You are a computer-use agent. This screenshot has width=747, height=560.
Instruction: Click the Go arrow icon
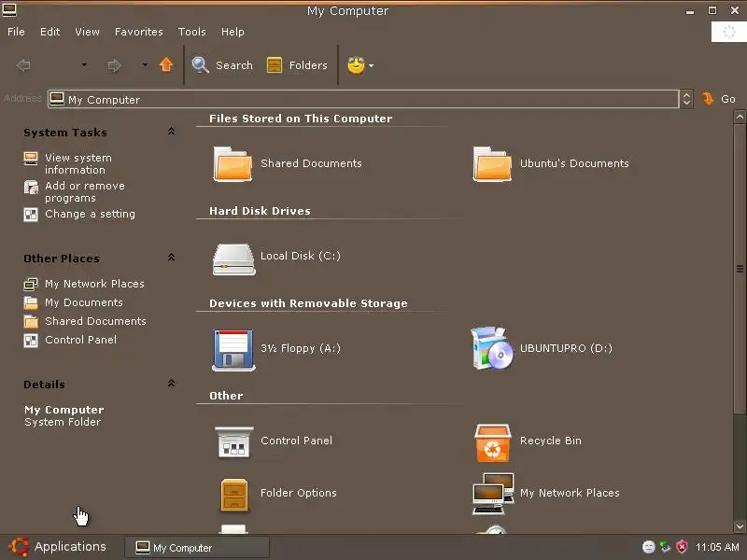point(708,99)
